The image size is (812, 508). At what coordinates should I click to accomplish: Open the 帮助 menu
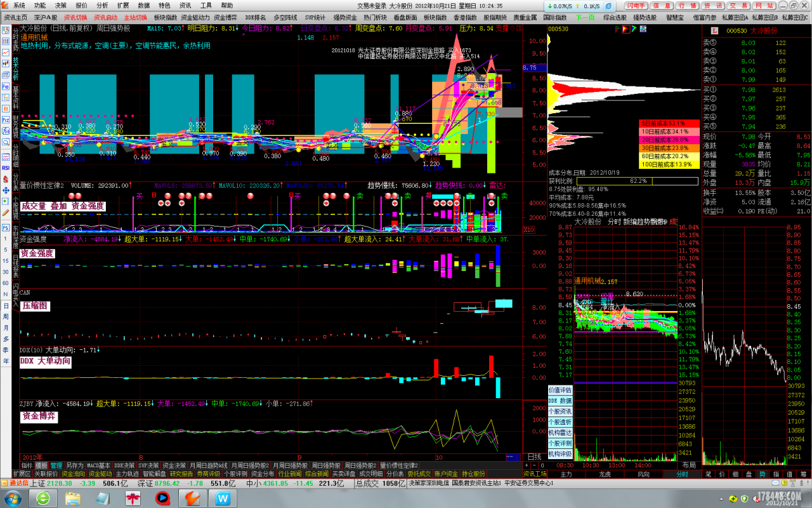click(226, 5)
